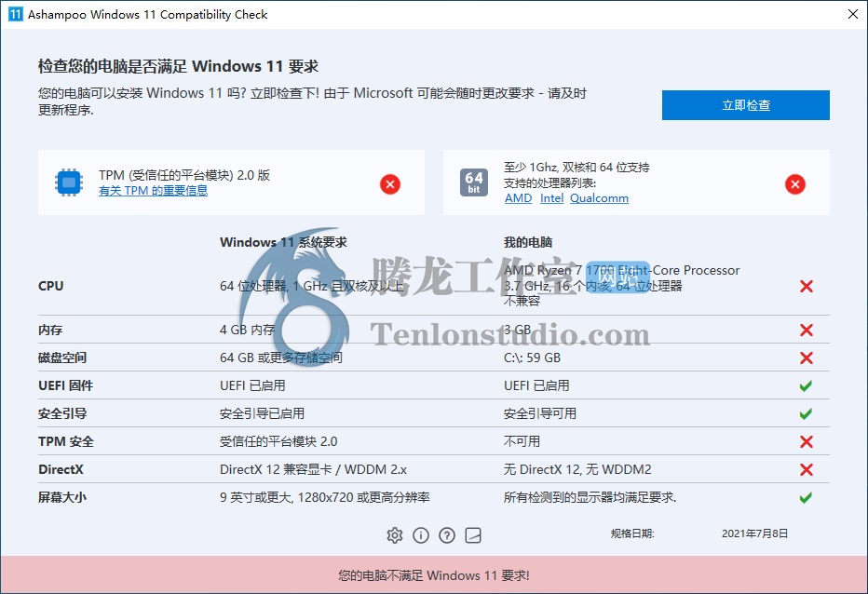Click the 64 GB 或更多存储空间 requirement
This screenshot has height=594, width=868.
(281, 358)
